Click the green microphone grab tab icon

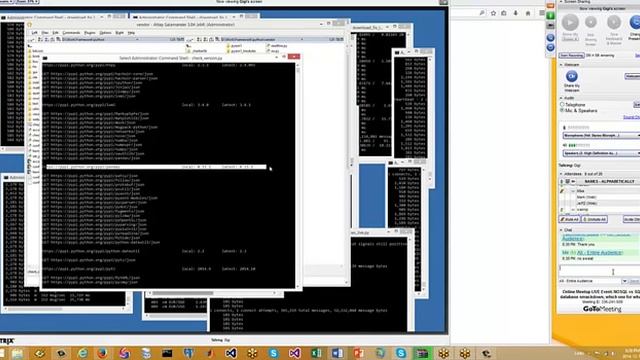pyautogui.click(x=550, y=16)
